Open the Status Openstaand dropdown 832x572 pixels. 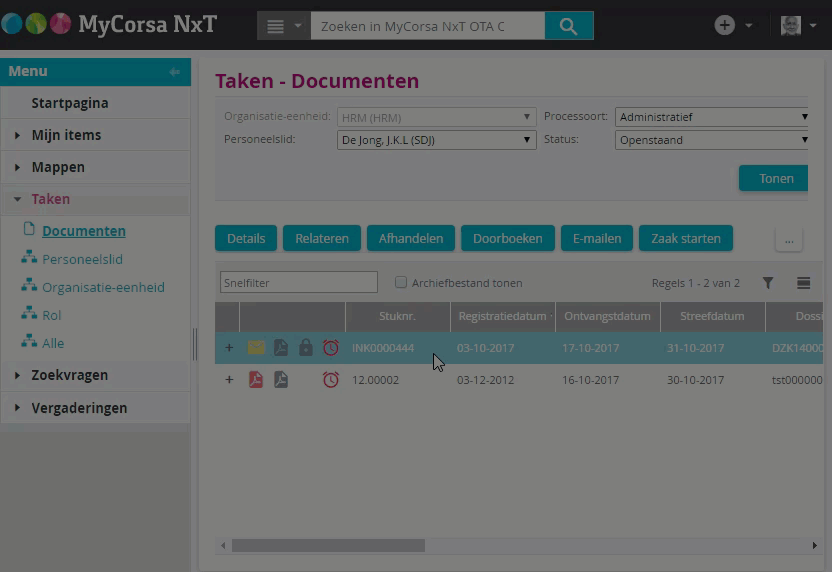pos(712,140)
